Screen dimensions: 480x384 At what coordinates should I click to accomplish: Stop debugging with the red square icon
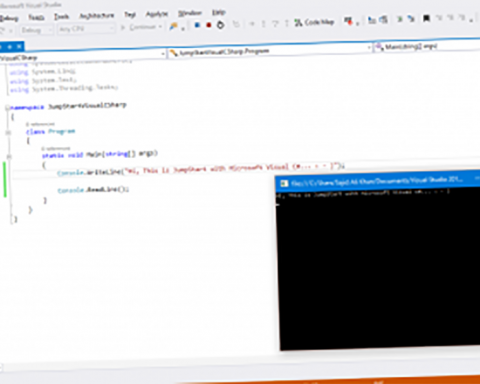[x=209, y=25]
